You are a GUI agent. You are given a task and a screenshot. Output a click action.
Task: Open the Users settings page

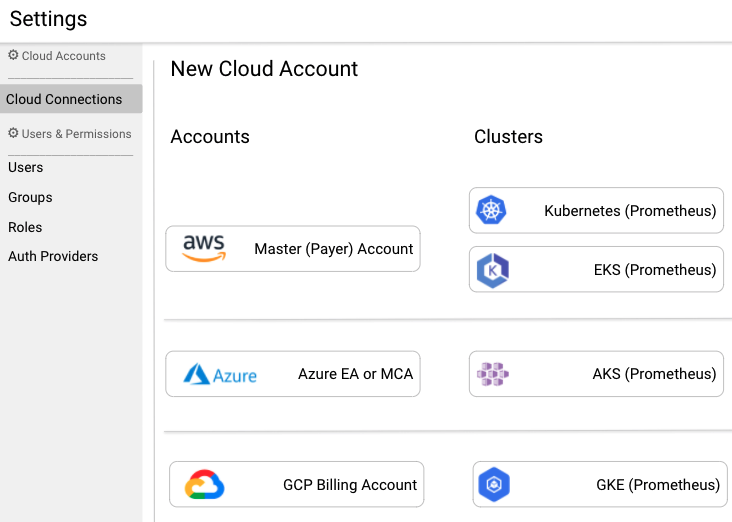(26, 167)
